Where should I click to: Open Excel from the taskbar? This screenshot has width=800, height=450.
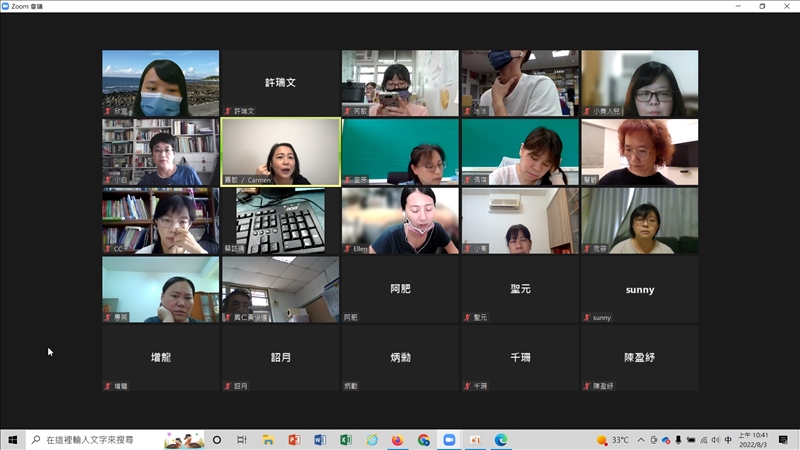point(346,440)
